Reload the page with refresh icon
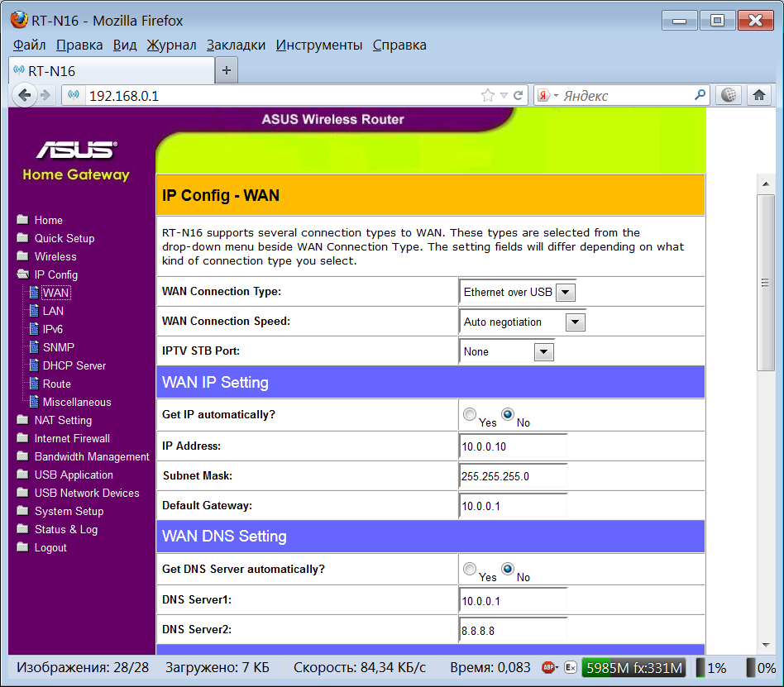Viewport: 784px width, 687px height. 518,95
